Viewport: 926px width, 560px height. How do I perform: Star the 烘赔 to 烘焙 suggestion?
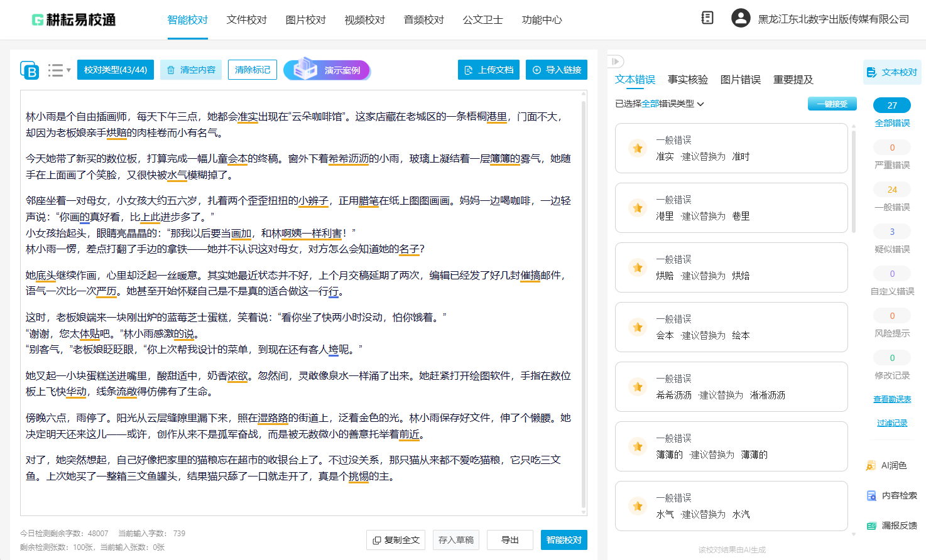(638, 267)
